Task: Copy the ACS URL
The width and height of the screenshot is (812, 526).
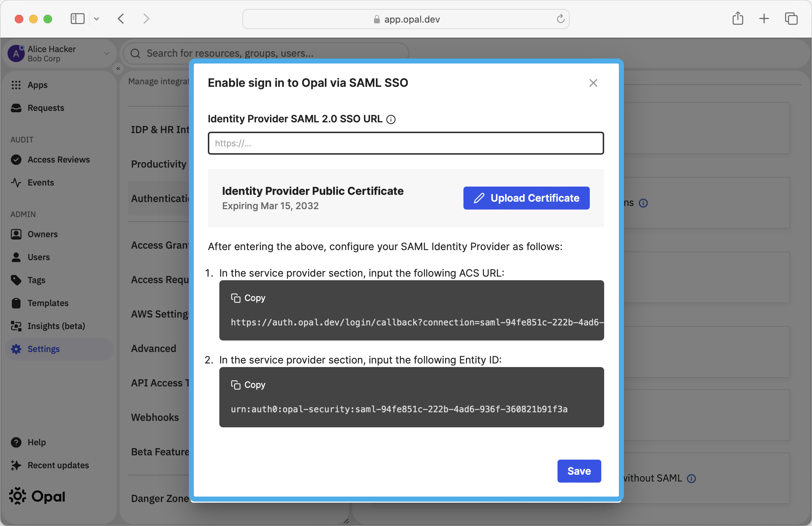Action: tap(248, 298)
